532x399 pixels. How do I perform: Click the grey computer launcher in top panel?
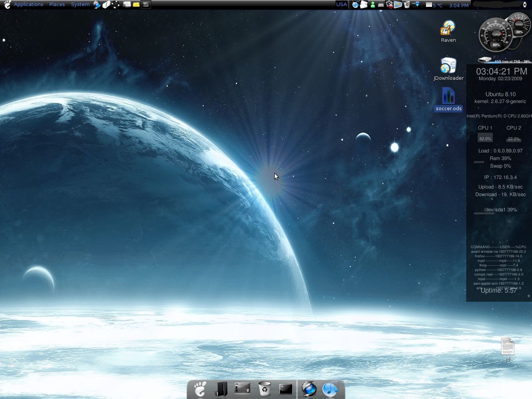pyautogui.click(x=127, y=5)
